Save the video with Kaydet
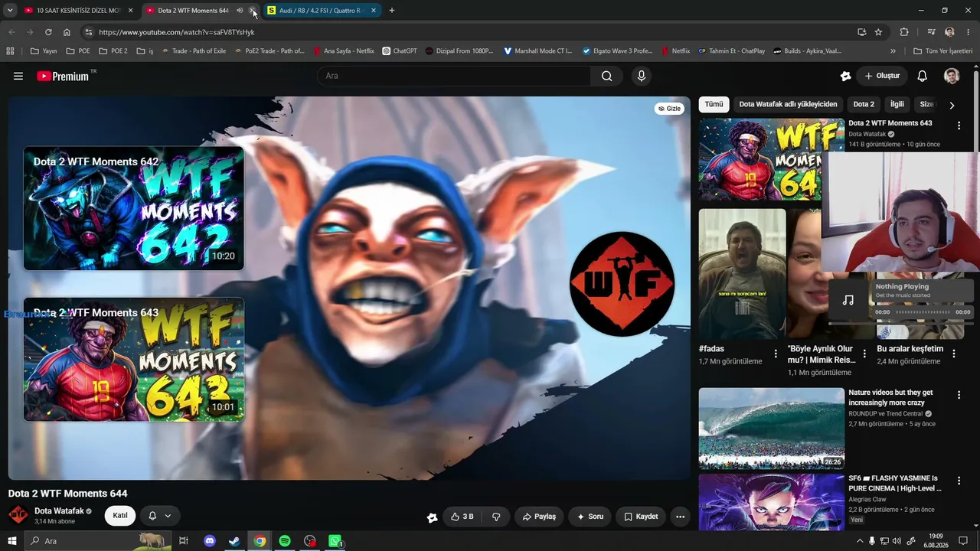 coord(641,517)
